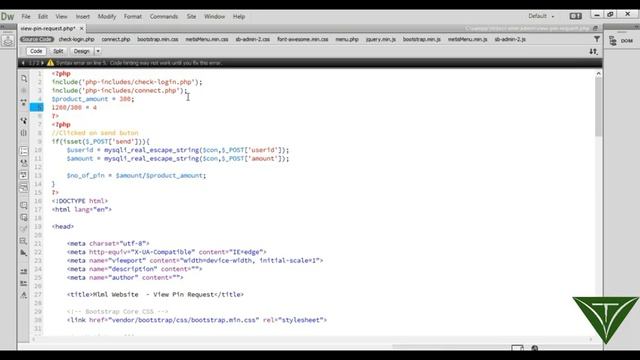Toggle Line Numbers in the code toolbar
This screenshot has width=640, height=360.
tap(24, 151)
